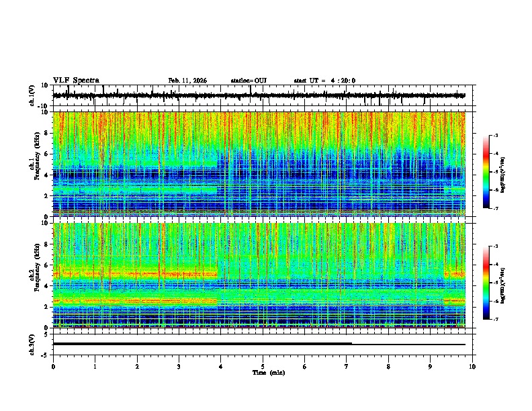Image resolution: width=532 pixels, height=411 pixels.
Task: Click time-axis tick label "7"
Action: point(347,367)
